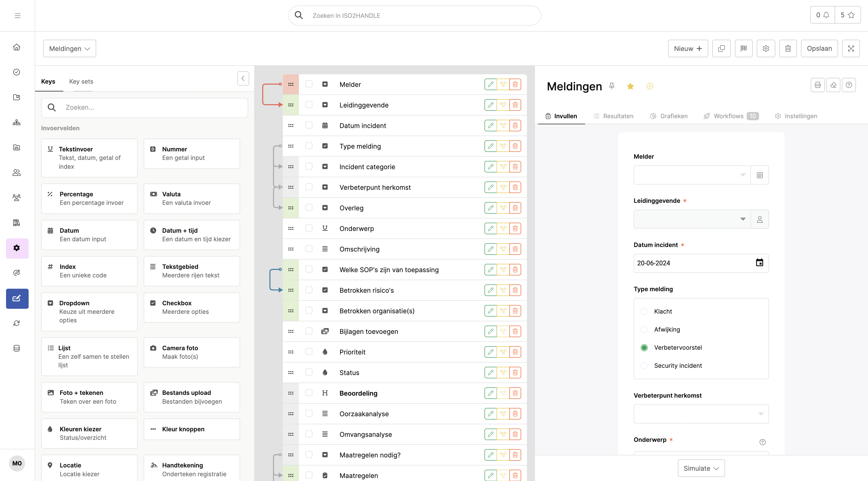Delete the Datum incident field via trash icon
Screen dimensions: 868x481
[x=515, y=126]
